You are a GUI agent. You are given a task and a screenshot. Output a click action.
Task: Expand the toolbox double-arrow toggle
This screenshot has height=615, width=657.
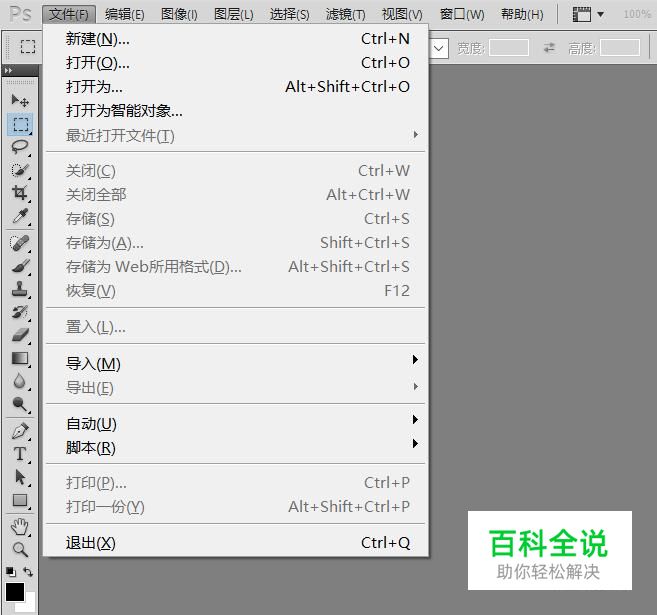pyautogui.click(x=8, y=70)
